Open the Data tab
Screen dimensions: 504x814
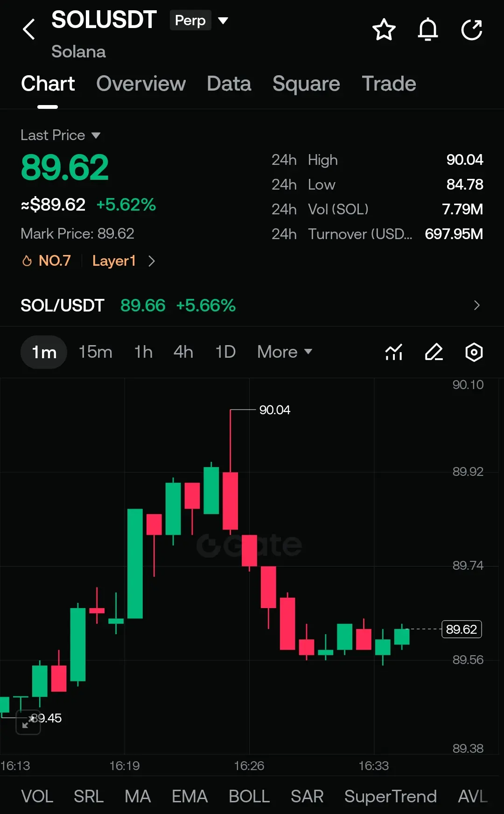click(229, 84)
